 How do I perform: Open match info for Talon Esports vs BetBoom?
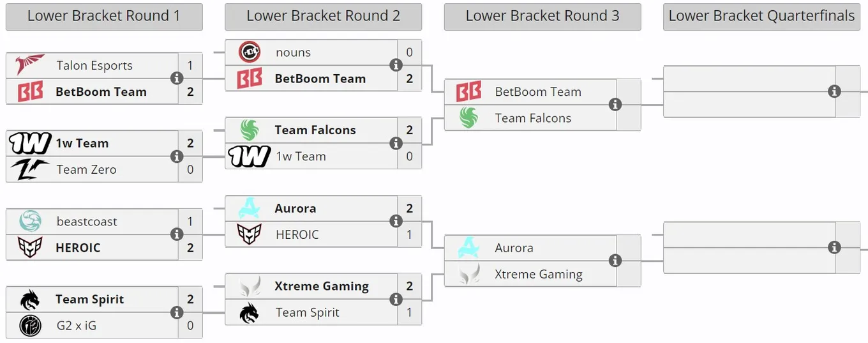[177, 79]
